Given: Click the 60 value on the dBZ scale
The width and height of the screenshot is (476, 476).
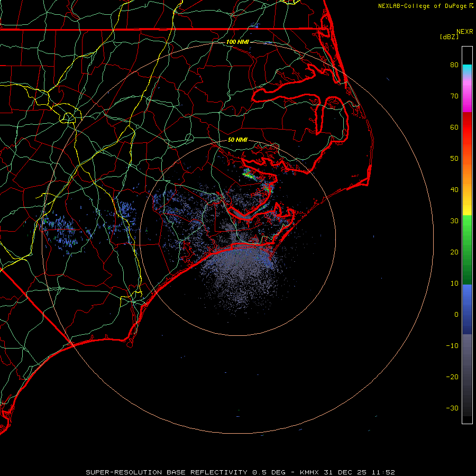Looking at the screenshot, I should point(454,127).
